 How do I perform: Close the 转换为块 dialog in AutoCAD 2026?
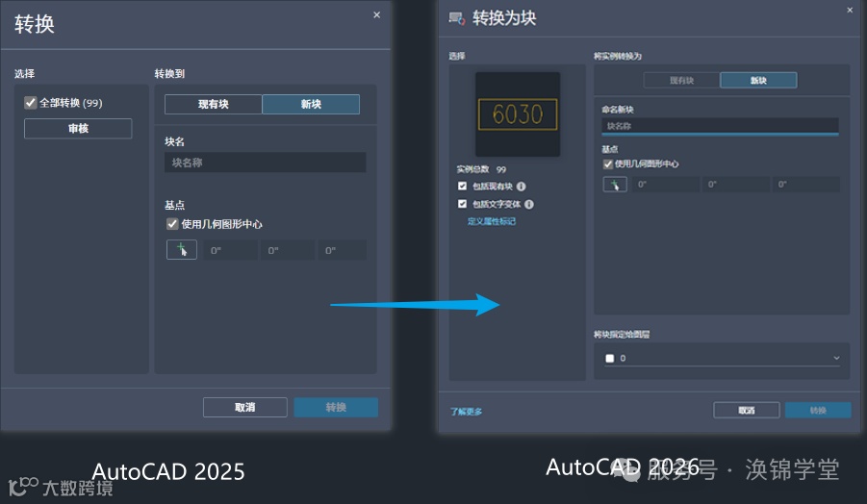(850, 10)
